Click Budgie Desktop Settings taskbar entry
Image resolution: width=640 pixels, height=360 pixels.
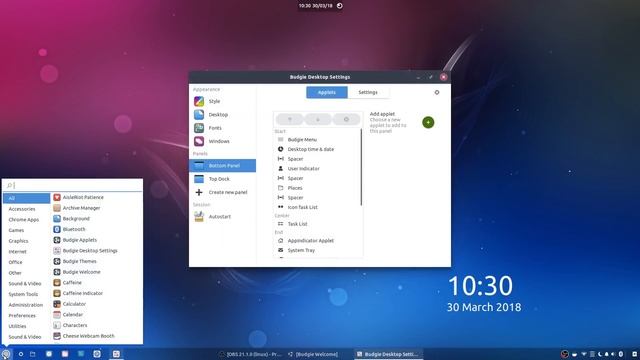[x=388, y=354]
